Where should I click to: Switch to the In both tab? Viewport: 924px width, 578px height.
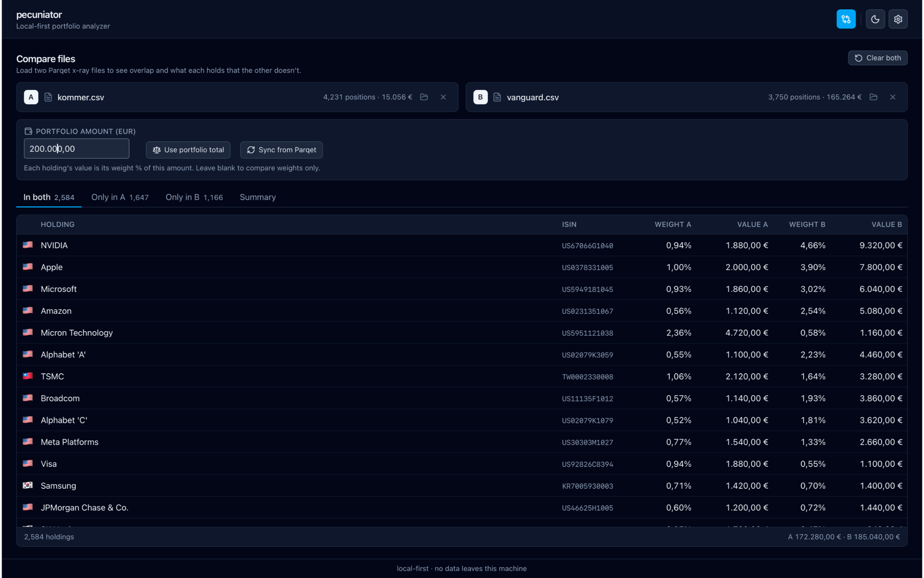(x=49, y=197)
